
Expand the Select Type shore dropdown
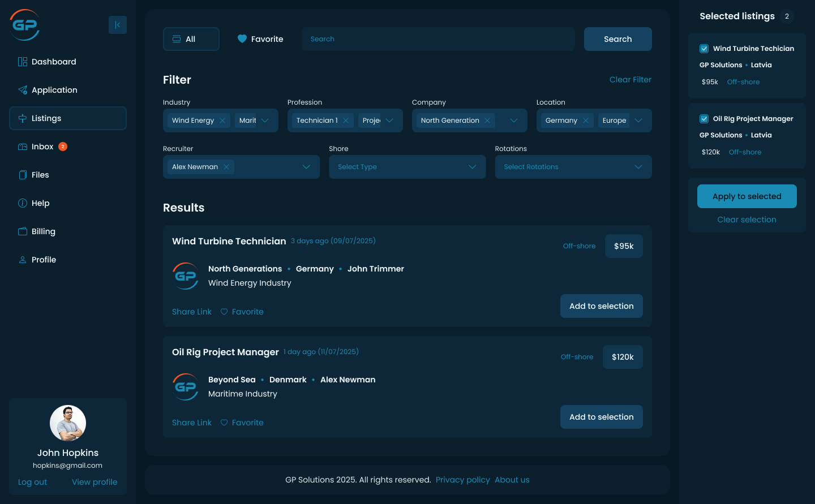coord(472,167)
